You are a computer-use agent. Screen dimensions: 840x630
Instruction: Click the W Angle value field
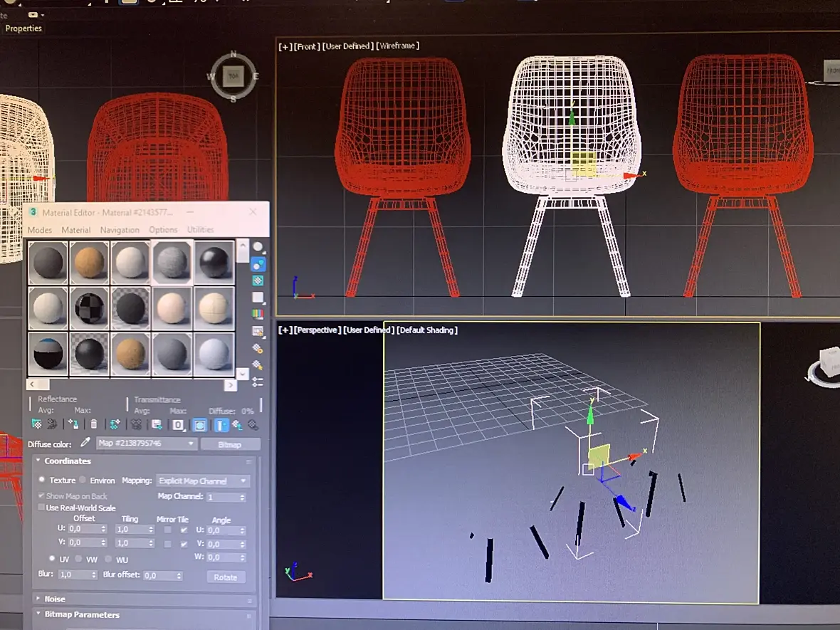click(223, 557)
